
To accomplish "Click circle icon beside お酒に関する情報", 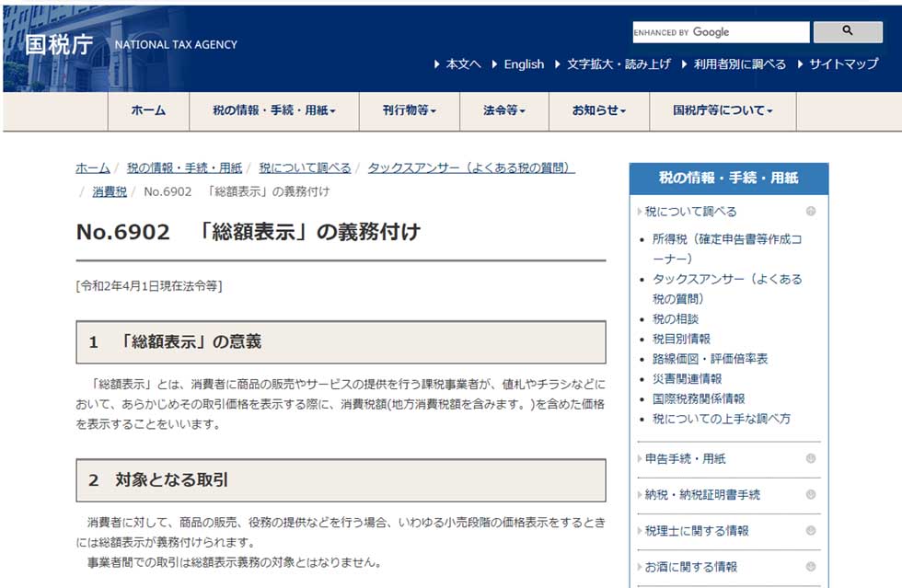I will coord(811,567).
